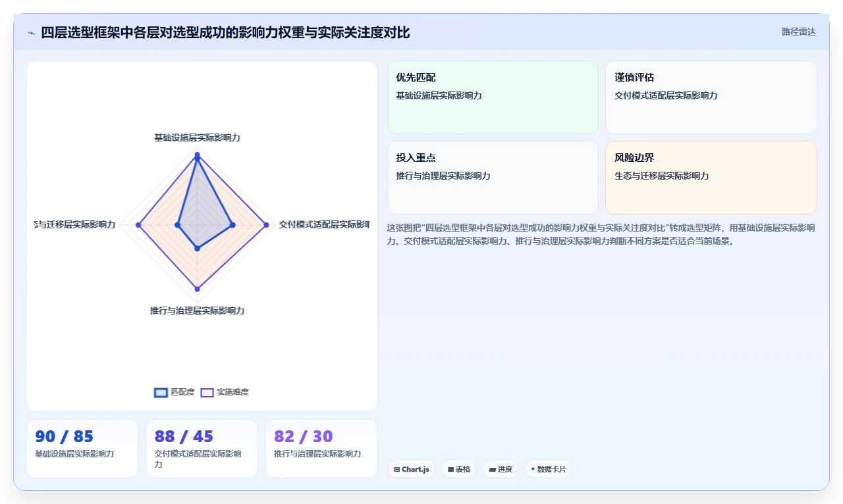843x504 pixels.
Task: Select the 进度 tag
Action: click(501, 469)
